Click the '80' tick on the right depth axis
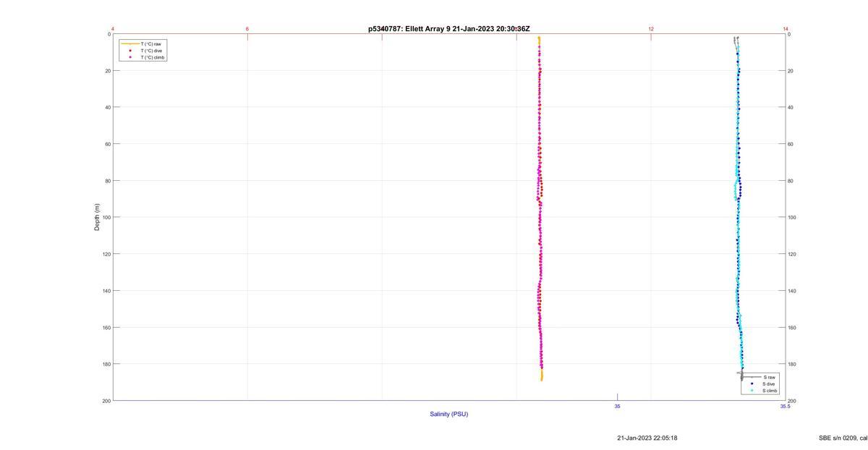The height and width of the screenshot is (450, 868). click(x=791, y=181)
